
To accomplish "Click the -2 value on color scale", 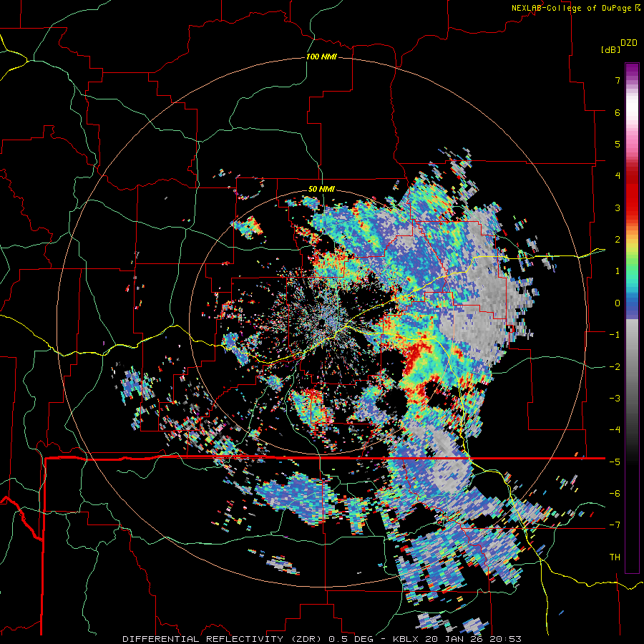I will [x=615, y=367].
